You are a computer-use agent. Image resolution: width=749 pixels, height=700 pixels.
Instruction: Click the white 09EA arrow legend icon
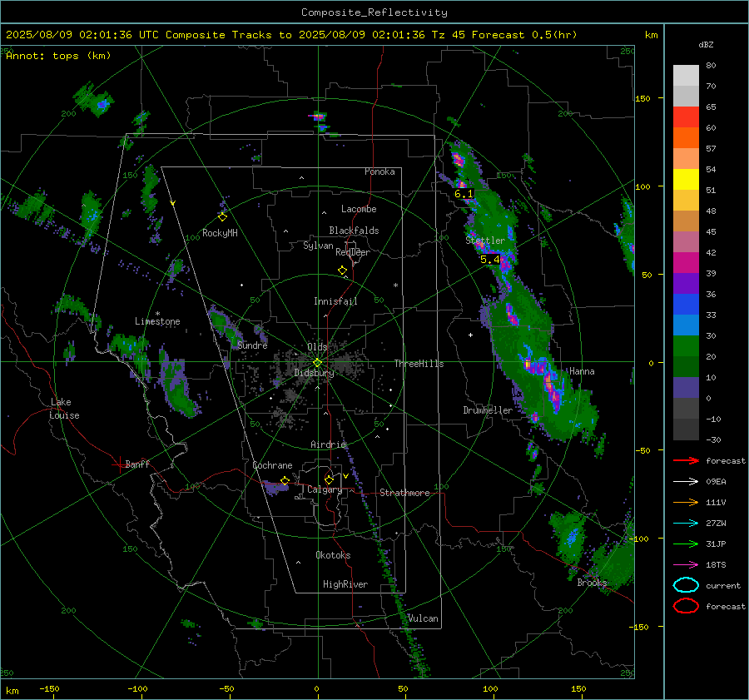pos(686,481)
